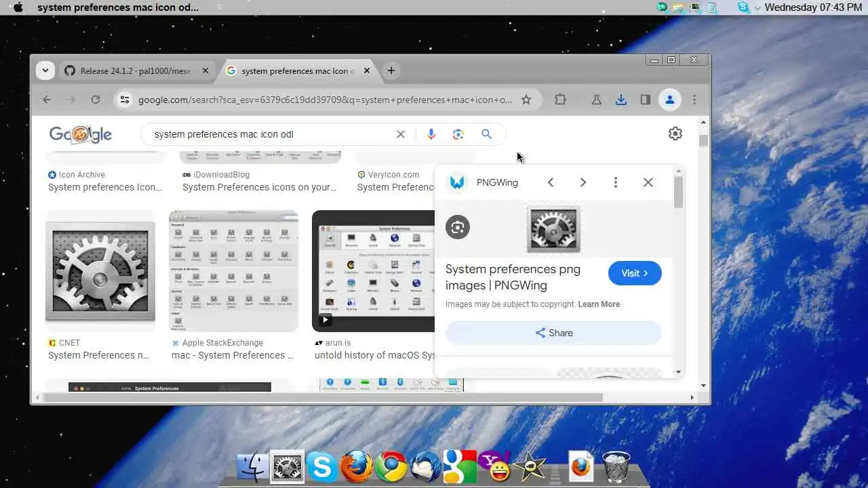Screen dimensions: 868x488
Task: Open the CNET System Preferences gear thumbnail
Action: click(100, 271)
